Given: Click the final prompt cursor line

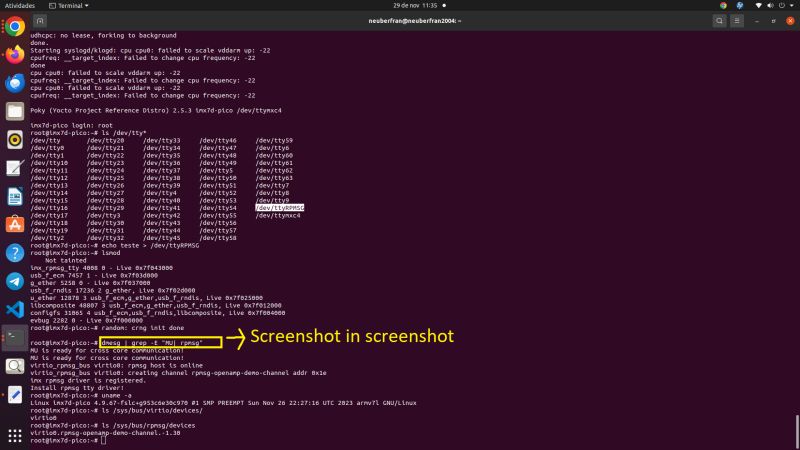Looking at the screenshot, I should point(68,440).
